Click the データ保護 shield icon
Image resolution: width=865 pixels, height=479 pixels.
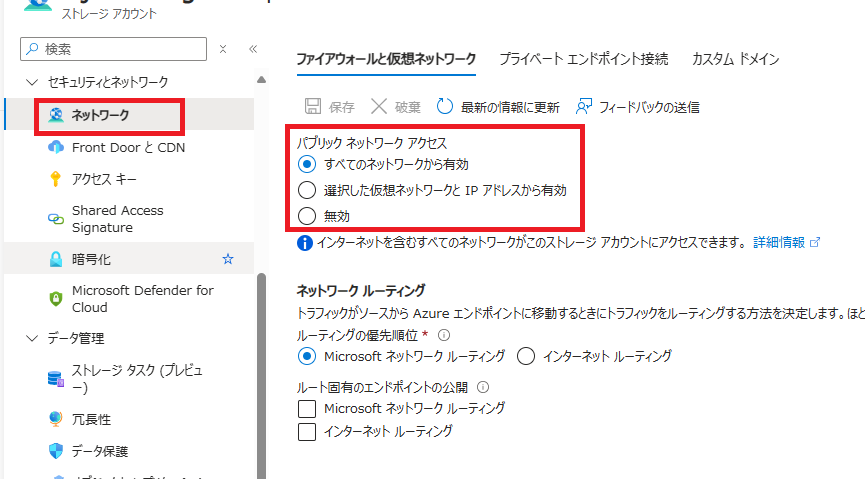56,451
